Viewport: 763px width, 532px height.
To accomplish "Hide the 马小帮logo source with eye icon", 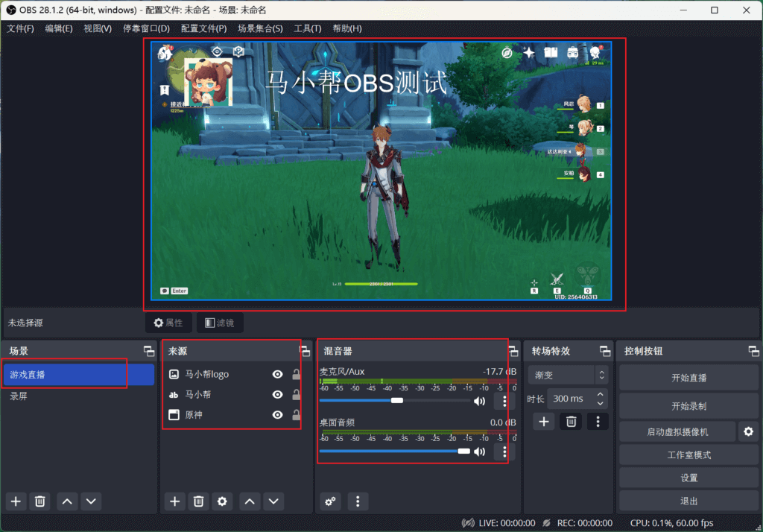I will [x=277, y=375].
